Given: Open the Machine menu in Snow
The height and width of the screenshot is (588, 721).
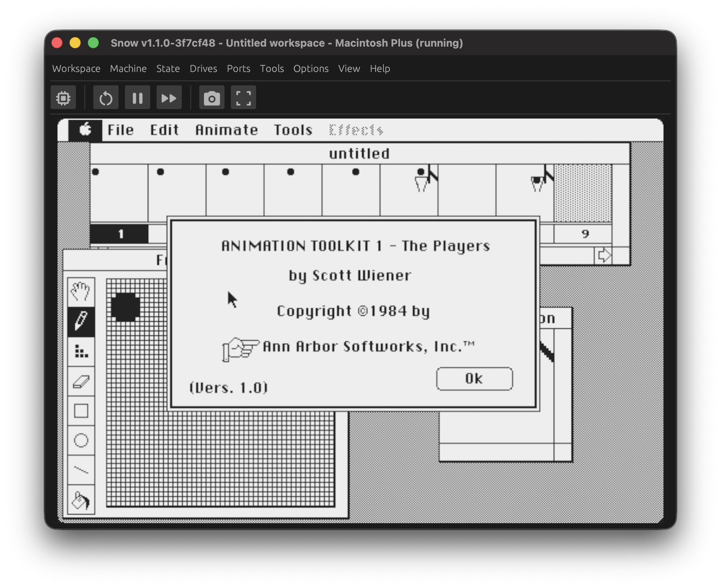Looking at the screenshot, I should pyautogui.click(x=128, y=68).
